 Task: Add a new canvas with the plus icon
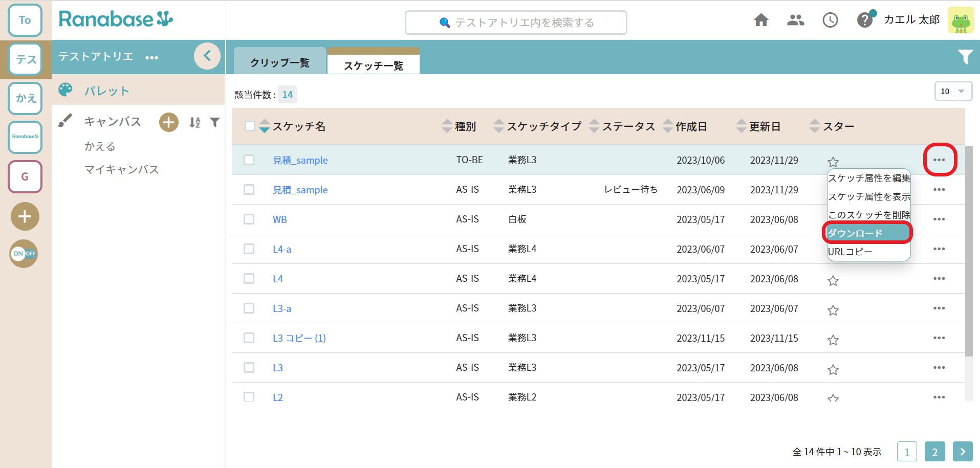[x=168, y=122]
